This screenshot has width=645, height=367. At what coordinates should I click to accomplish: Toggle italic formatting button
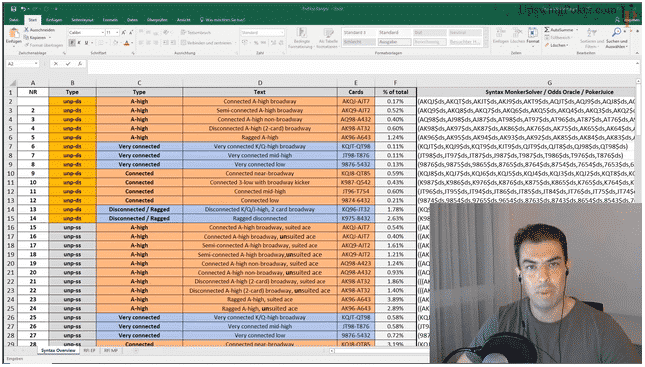pyautogui.click(x=79, y=43)
